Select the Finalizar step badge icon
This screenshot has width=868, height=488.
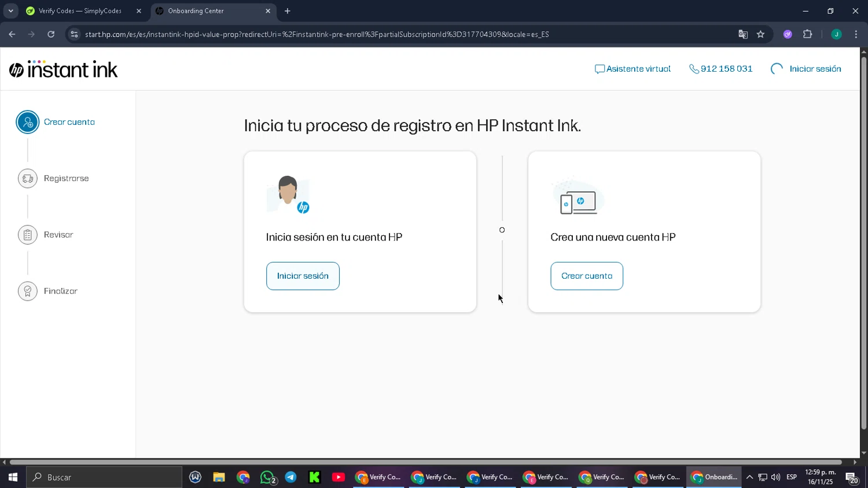point(28,291)
